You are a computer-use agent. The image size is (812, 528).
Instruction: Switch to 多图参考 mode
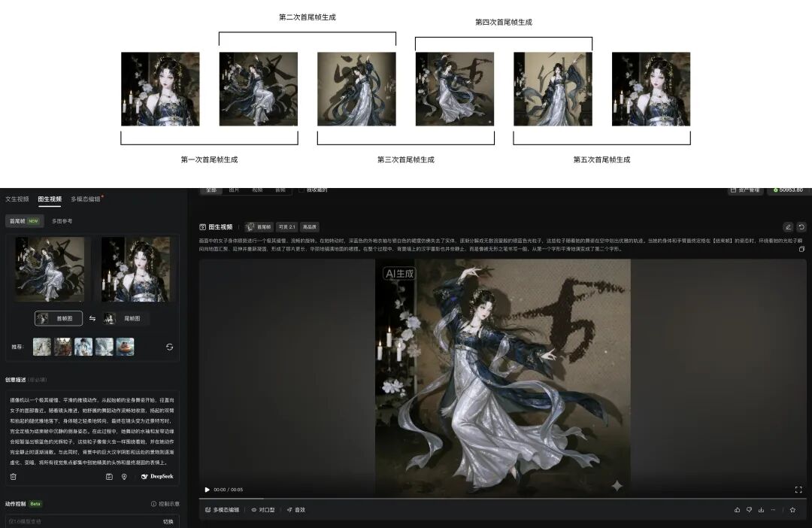pyautogui.click(x=62, y=221)
